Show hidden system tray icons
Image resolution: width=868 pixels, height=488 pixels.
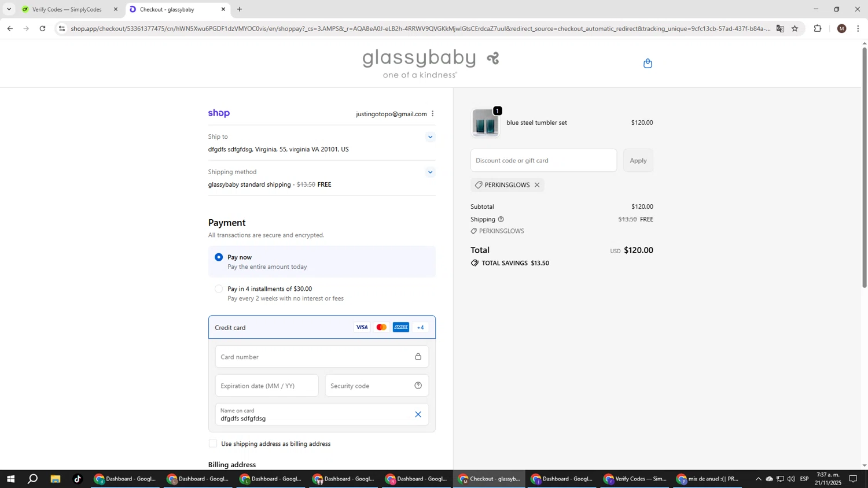(758, 479)
